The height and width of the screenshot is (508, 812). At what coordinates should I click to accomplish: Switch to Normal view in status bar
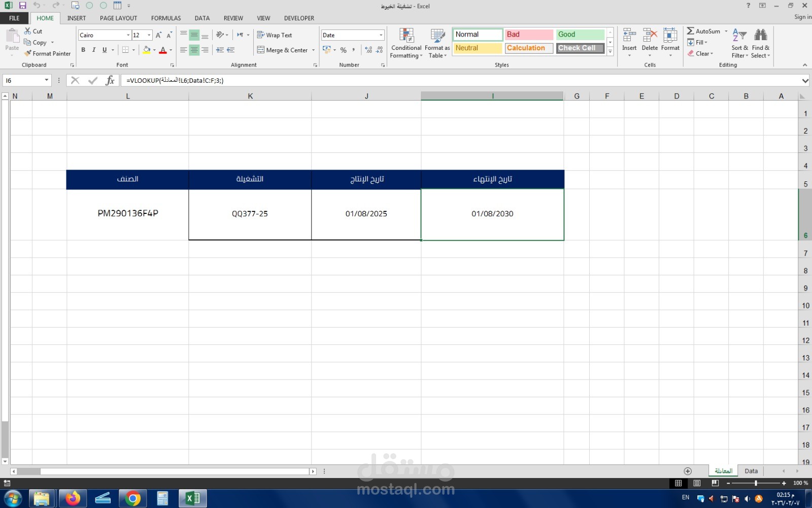[x=678, y=483]
